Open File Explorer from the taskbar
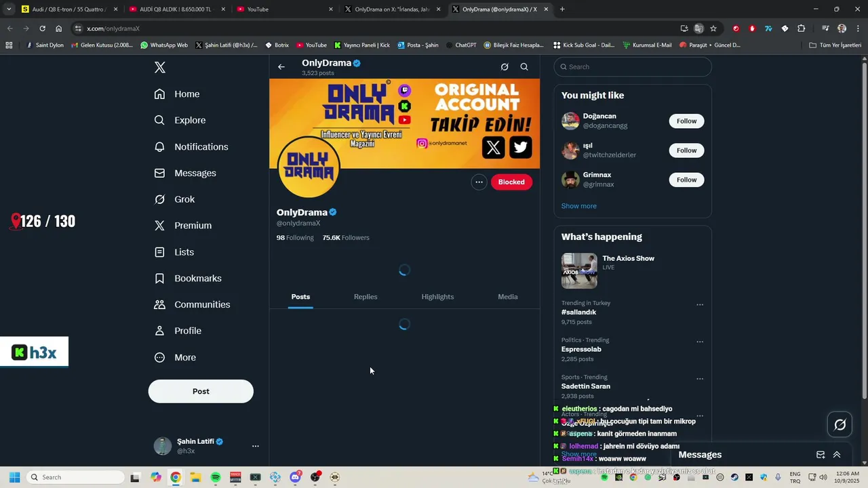 pyautogui.click(x=195, y=477)
